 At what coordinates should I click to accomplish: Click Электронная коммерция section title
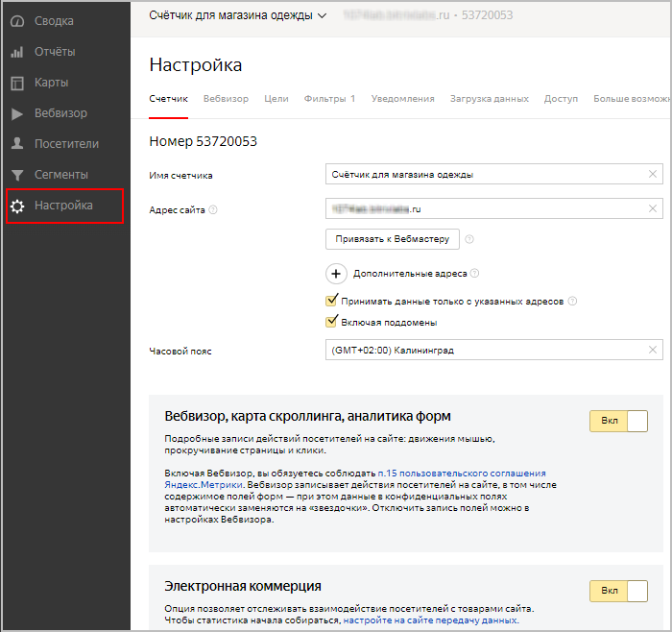243,586
